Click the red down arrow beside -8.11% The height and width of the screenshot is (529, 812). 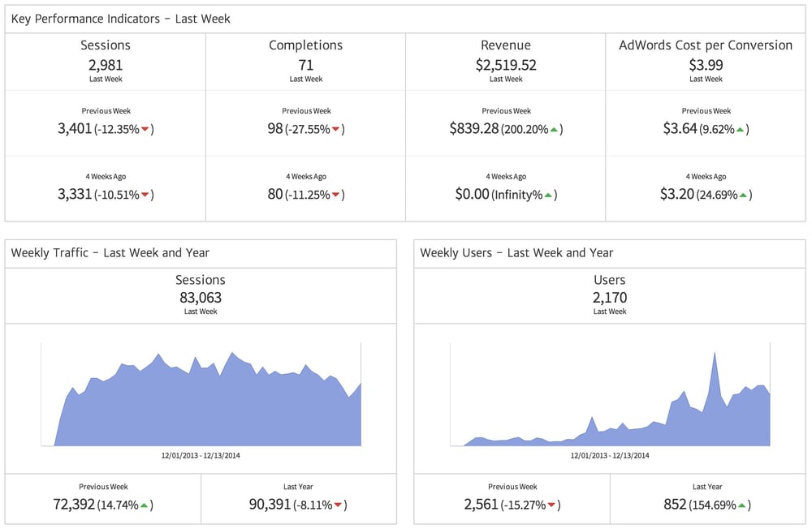(x=338, y=505)
